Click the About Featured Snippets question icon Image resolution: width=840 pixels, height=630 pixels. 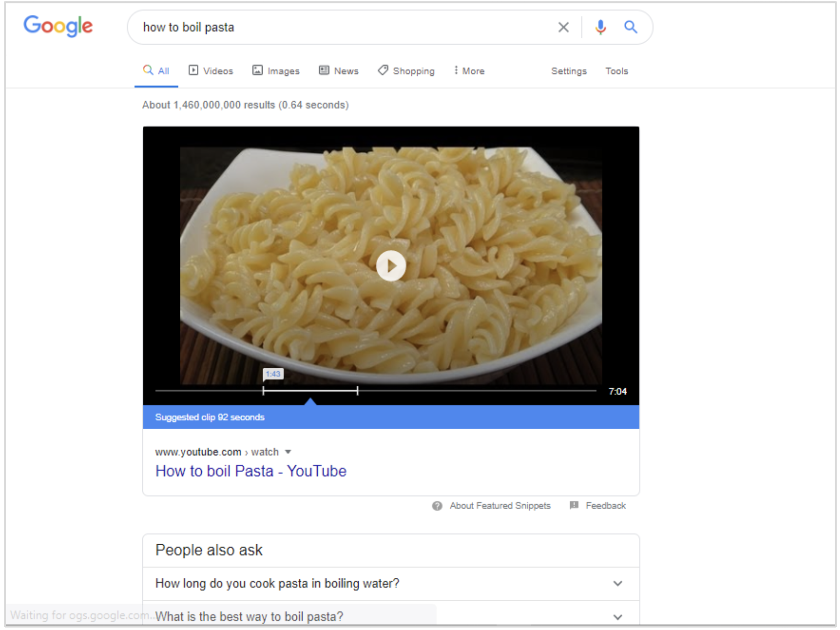tap(437, 506)
